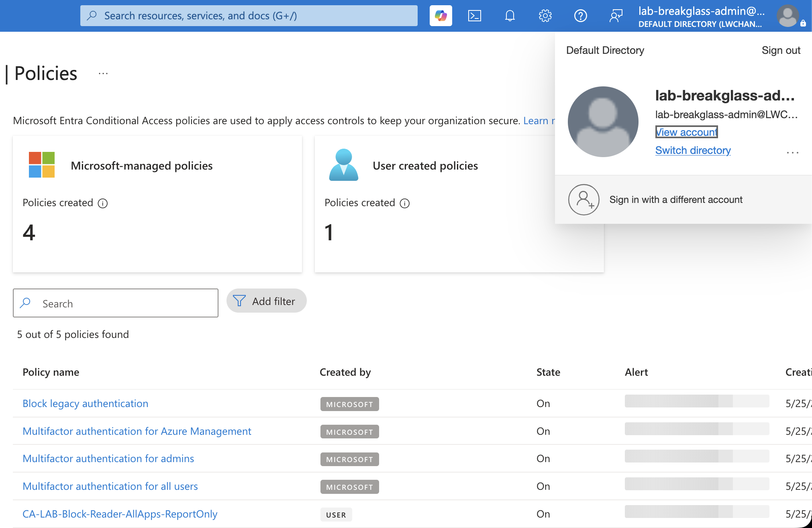Open the Copilot icon in header
The image size is (812, 528).
point(441,16)
